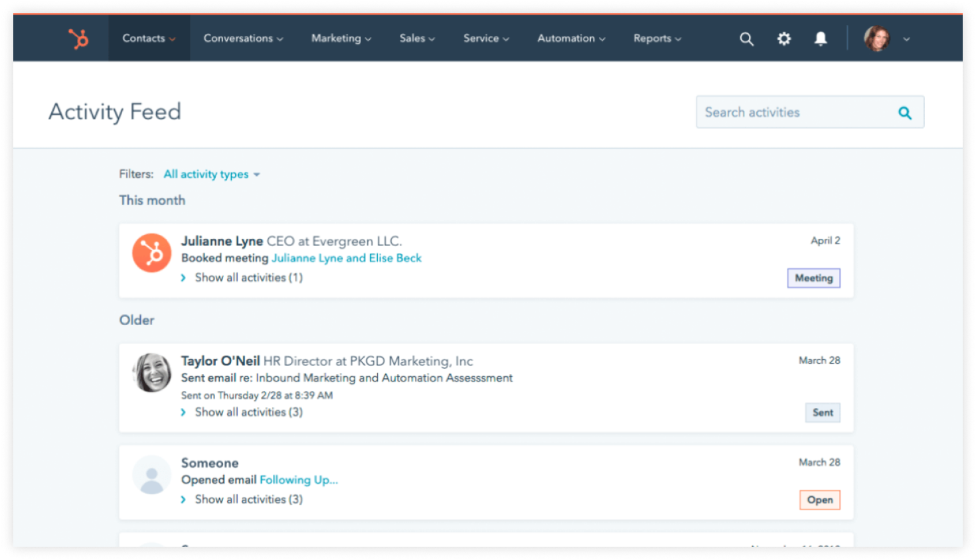Open the notifications bell
Screen dimensions: 976x560
tap(821, 39)
